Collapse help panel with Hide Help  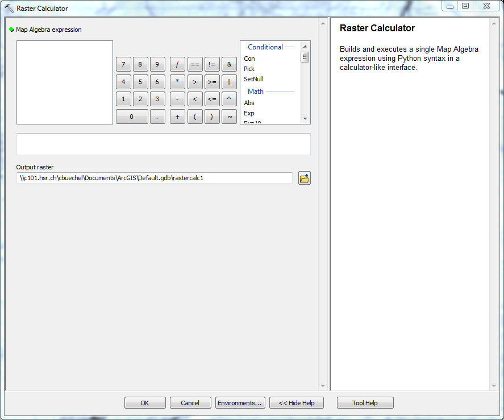pyautogui.click(x=296, y=403)
